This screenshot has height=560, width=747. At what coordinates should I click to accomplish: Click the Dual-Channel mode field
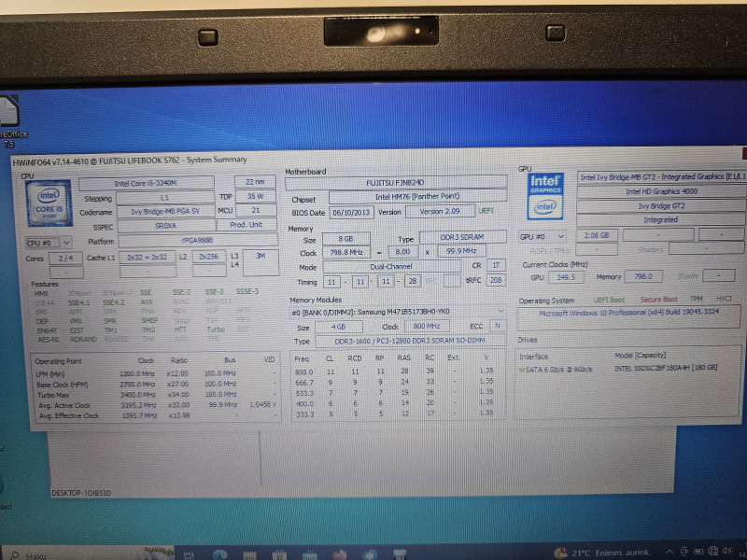391,267
